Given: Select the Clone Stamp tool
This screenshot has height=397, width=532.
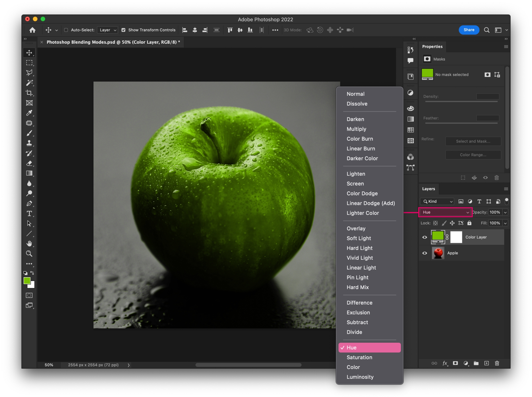Looking at the screenshot, I should pos(29,143).
